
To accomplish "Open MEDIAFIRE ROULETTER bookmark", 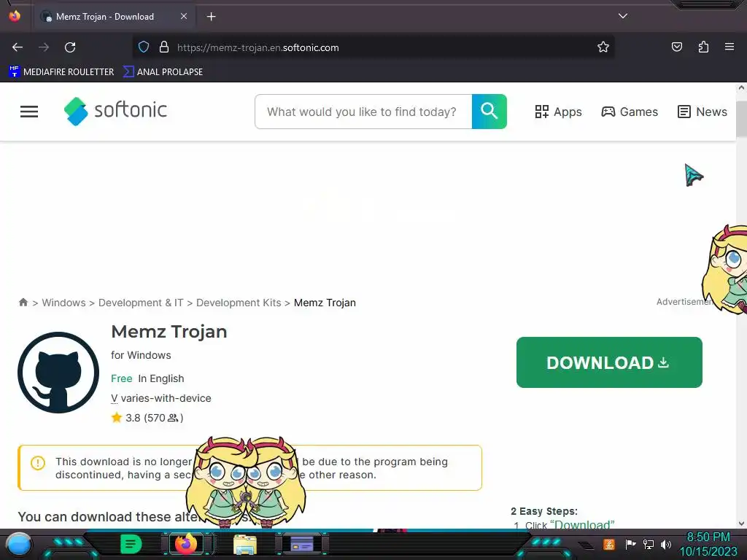I will pos(61,72).
